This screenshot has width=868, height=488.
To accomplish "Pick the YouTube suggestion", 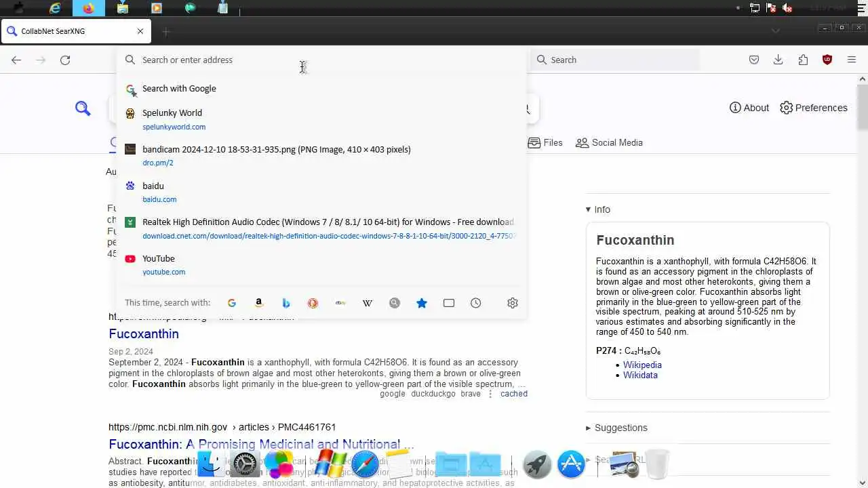I will [x=321, y=265].
